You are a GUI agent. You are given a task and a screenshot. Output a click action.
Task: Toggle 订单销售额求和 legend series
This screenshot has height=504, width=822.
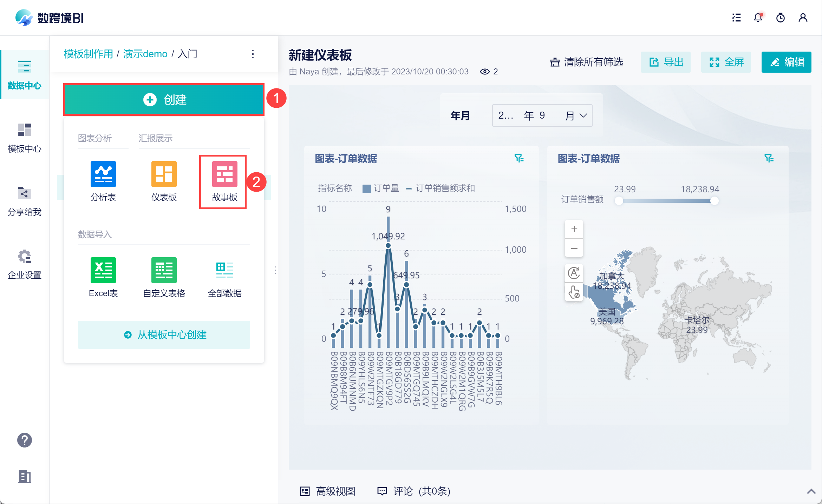pyautogui.click(x=441, y=188)
